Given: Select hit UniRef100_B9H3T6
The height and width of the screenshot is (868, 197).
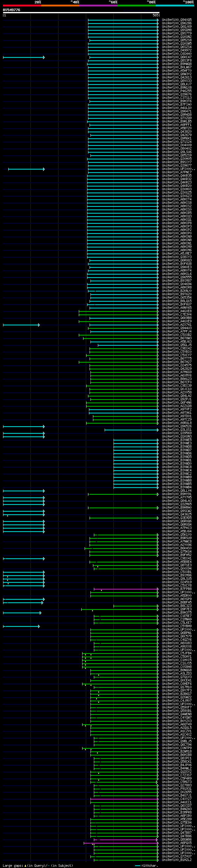Looking at the screenshot, I should pos(177,101).
